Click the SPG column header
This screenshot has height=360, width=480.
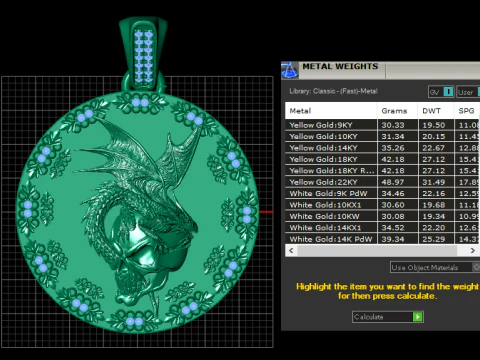coord(467,111)
